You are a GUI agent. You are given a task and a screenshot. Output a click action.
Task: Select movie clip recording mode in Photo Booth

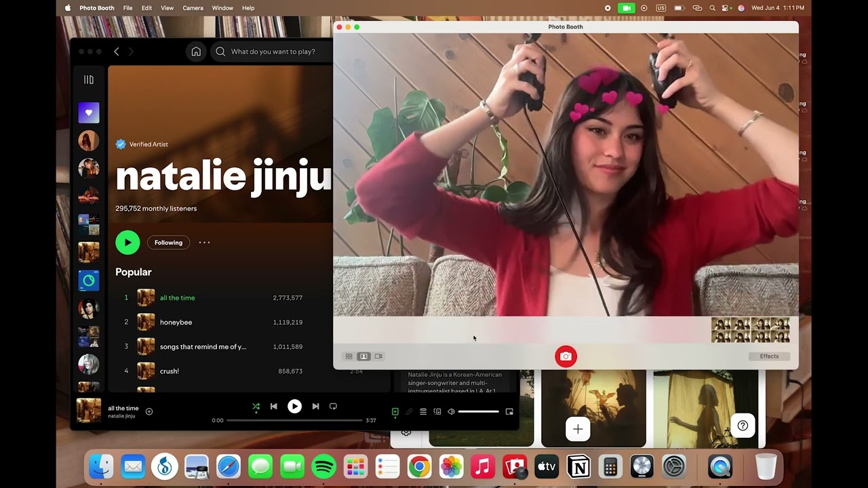point(378,357)
